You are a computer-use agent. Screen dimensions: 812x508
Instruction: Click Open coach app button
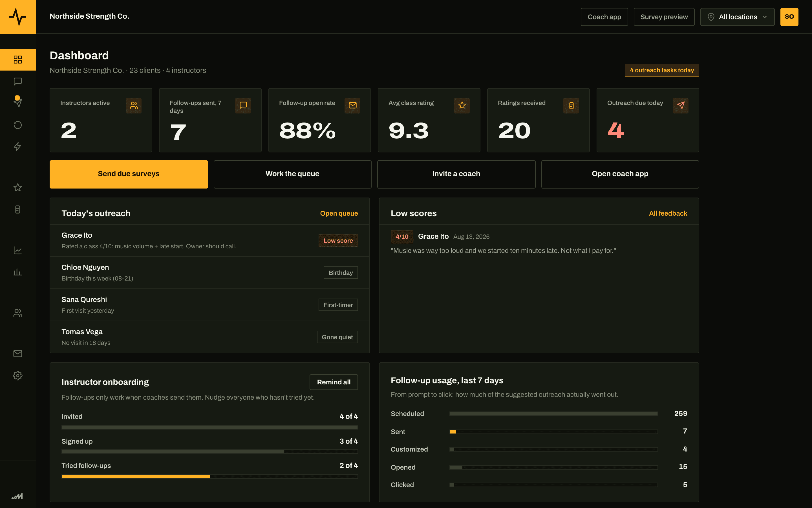coord(620,174)
